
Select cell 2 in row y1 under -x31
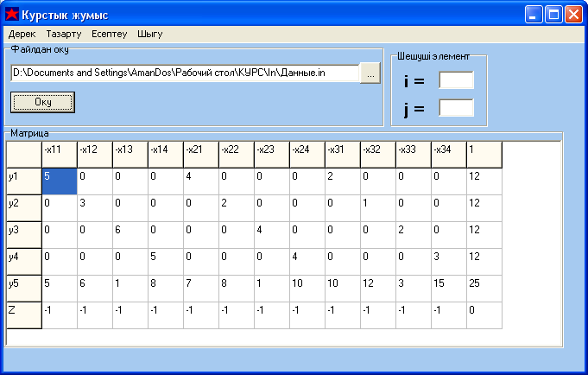tap(343, 181)
